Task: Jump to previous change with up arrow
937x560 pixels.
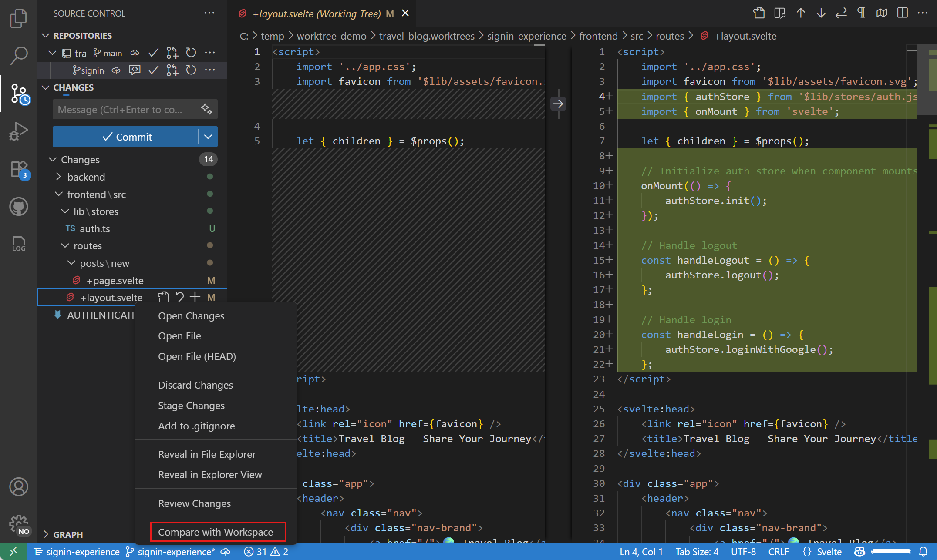Action: coord(800,13)
